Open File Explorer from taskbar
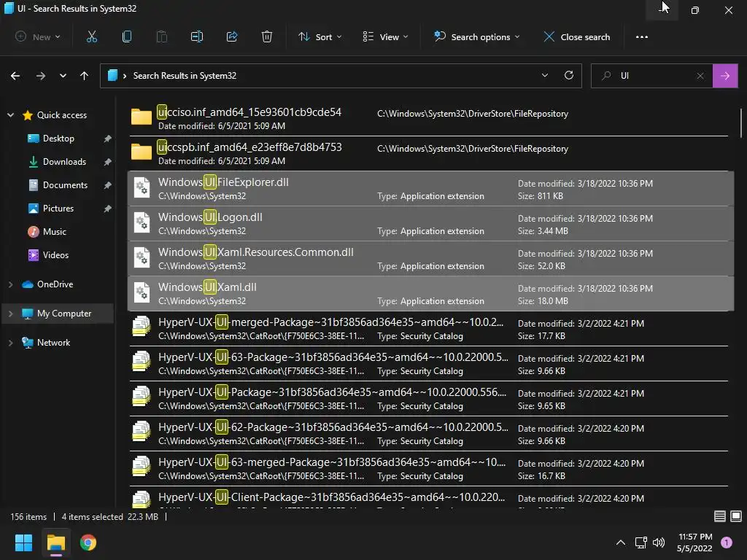 point(55,542)
